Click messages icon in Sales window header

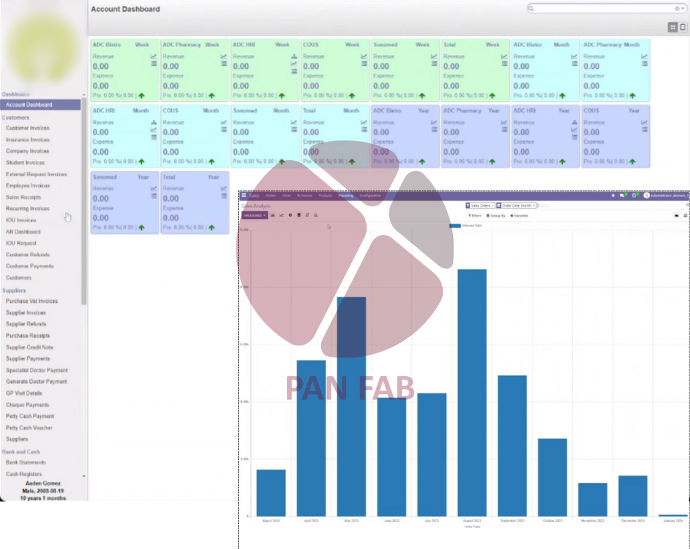click(622, 195)
